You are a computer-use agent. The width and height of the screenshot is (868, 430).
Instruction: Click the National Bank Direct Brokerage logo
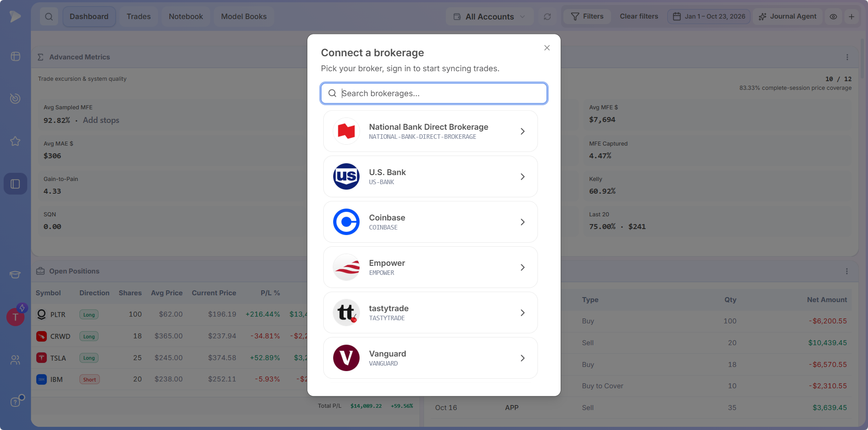click(x=346, y=131)
